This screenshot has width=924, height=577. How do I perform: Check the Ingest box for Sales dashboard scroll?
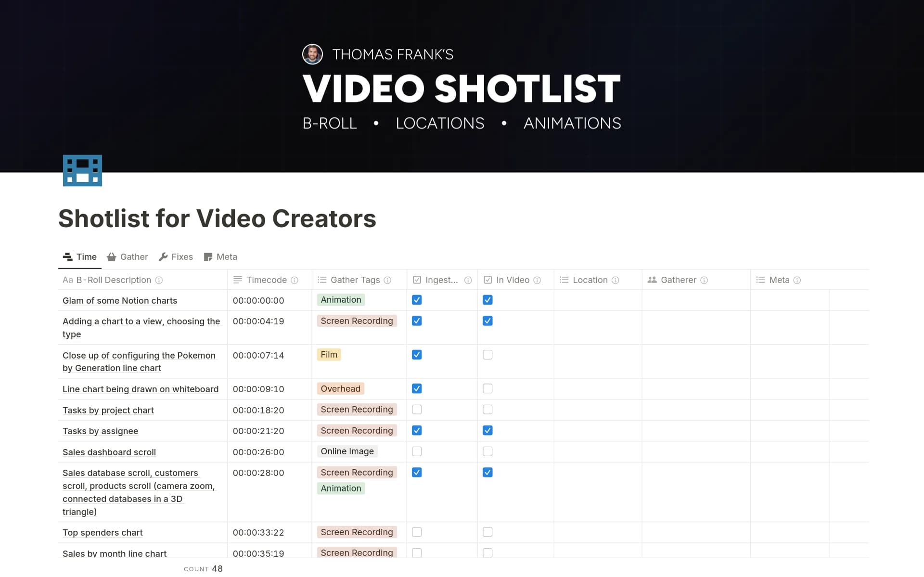417,451
